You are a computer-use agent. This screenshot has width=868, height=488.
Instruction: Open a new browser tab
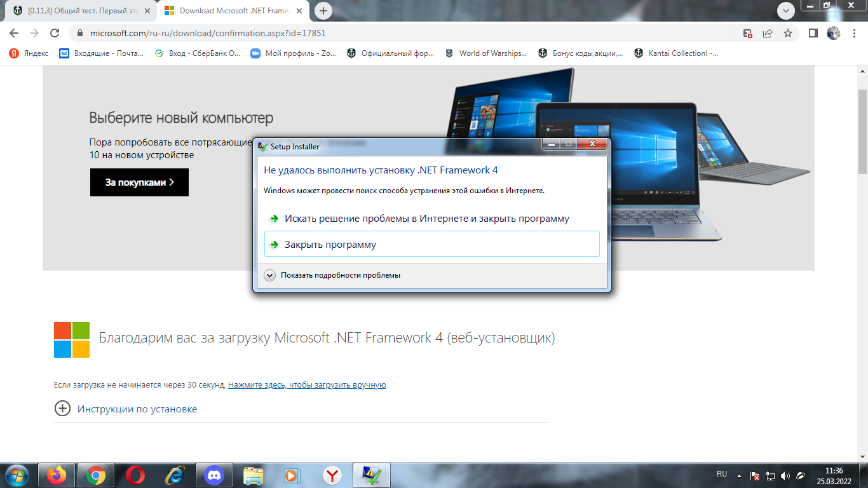pyautogui.click(x=323, y=10)
